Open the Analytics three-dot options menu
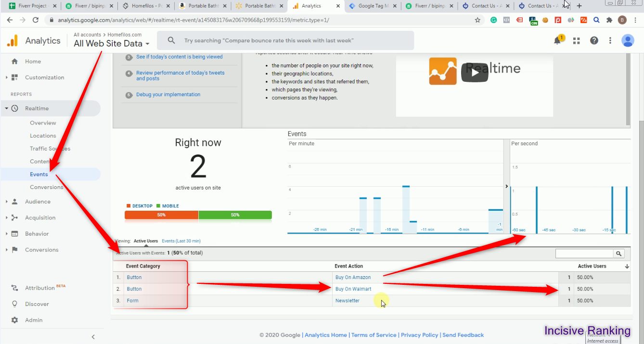The width and height of the screenshot is (644, 344). click(610, 41)
